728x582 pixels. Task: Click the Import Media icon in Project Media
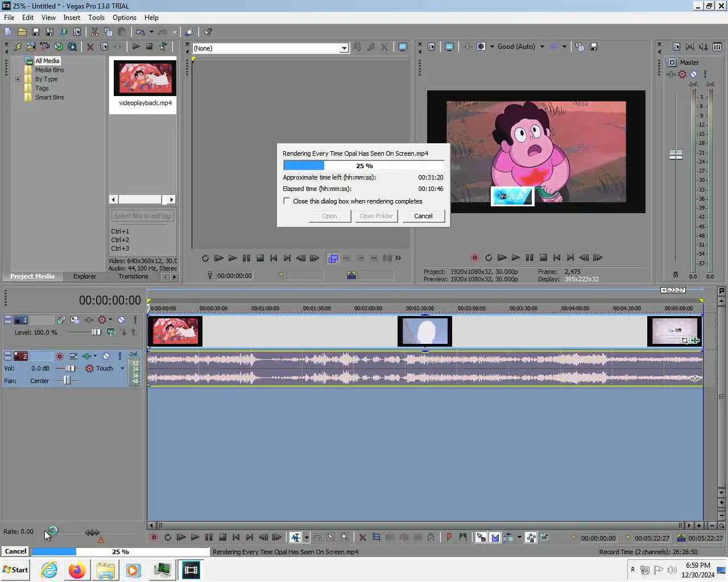coord(31,47)
